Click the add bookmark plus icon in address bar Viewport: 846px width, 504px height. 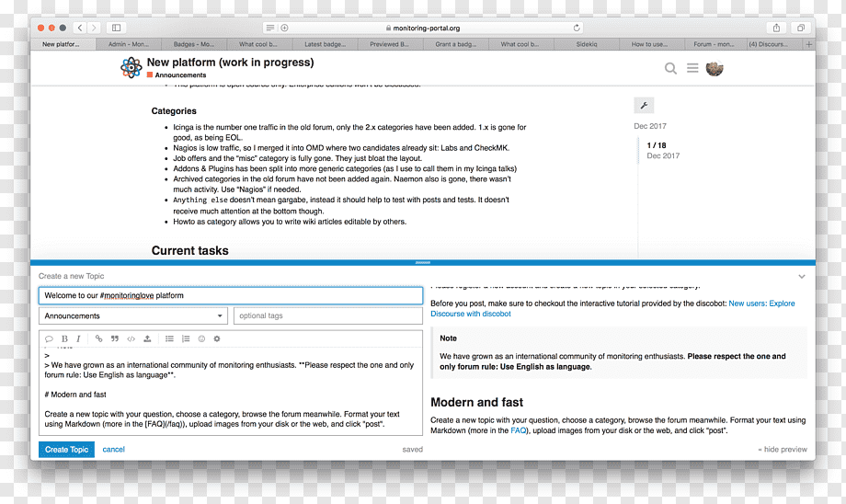pyautogui.click(x=284, y=28)
